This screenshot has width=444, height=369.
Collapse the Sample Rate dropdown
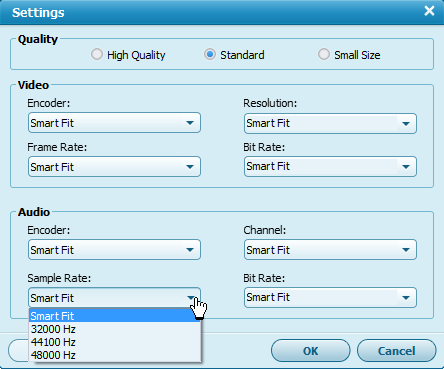point(114,298)
